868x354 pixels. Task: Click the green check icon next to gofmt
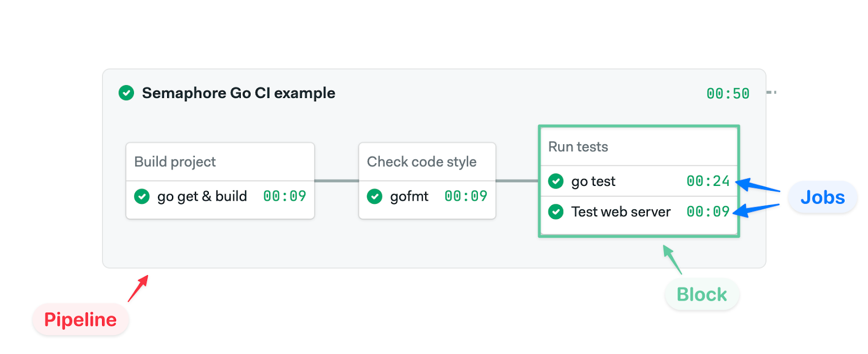[x=375, y=196]
